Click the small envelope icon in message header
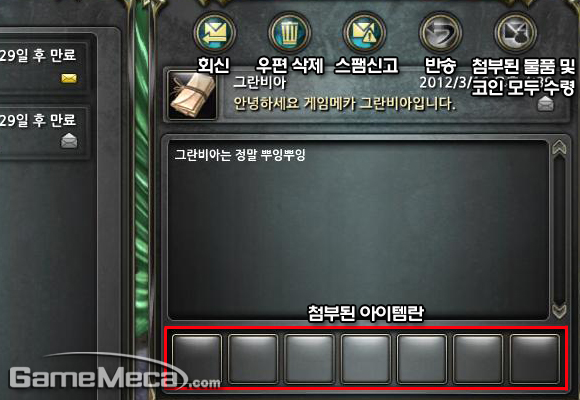Screen dimensions: 580x400 coord(545,104)
